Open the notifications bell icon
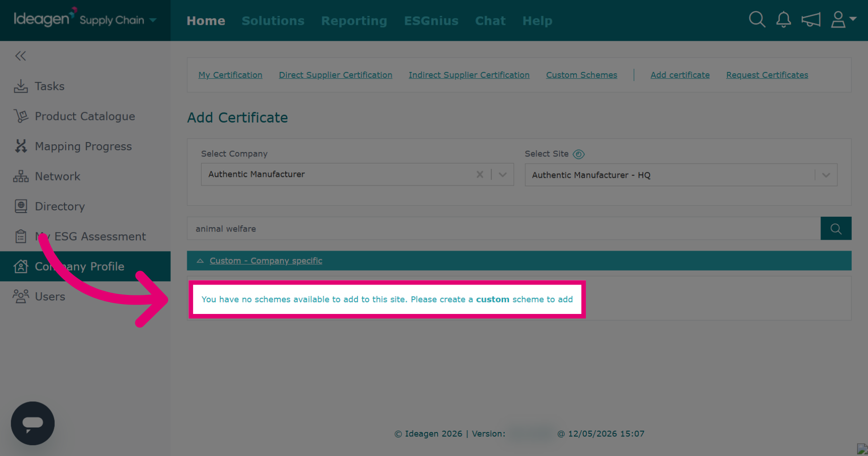Viewport: 868px width, 456px height. [x=783, y=19]
